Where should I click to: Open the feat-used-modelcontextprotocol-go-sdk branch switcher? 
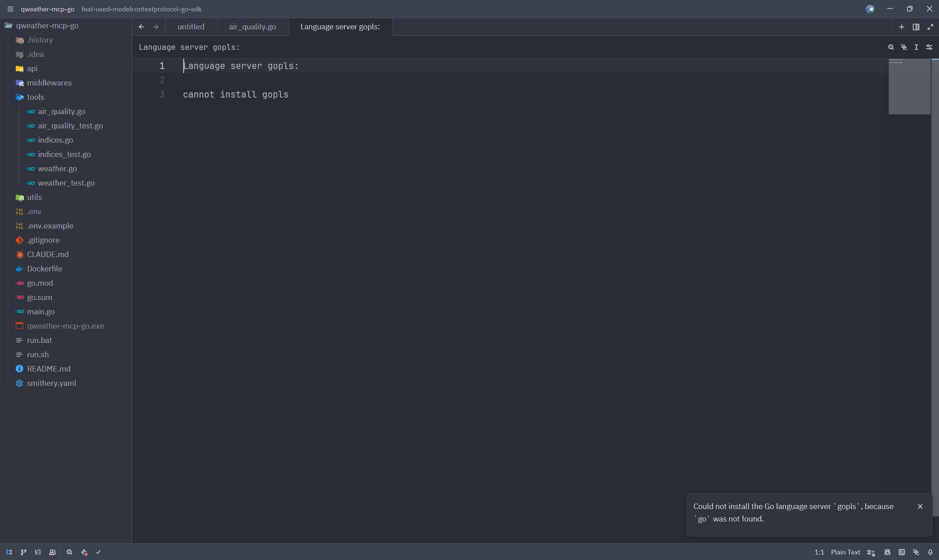click(141, 9)
